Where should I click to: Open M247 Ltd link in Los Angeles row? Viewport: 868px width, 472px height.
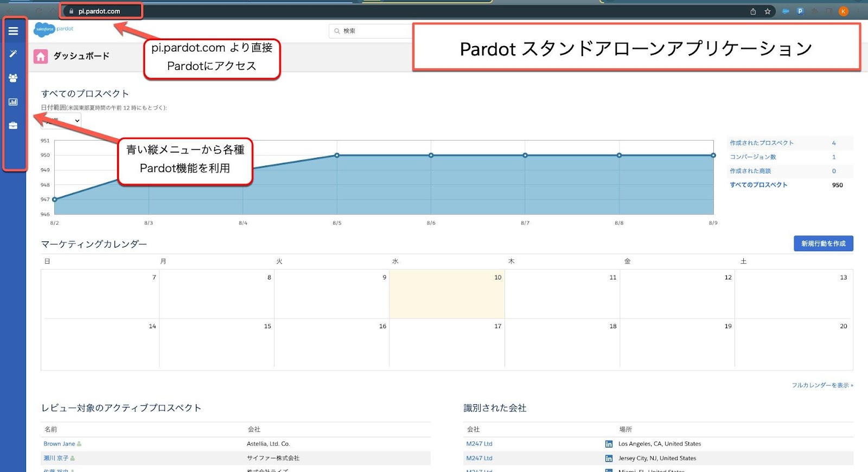point(479,444)
